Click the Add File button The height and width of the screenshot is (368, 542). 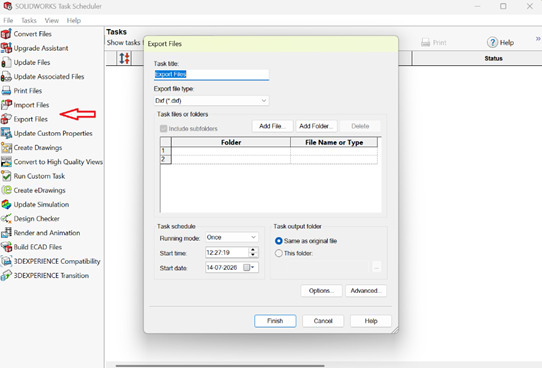pyautogui.click(x=272, y=126)
